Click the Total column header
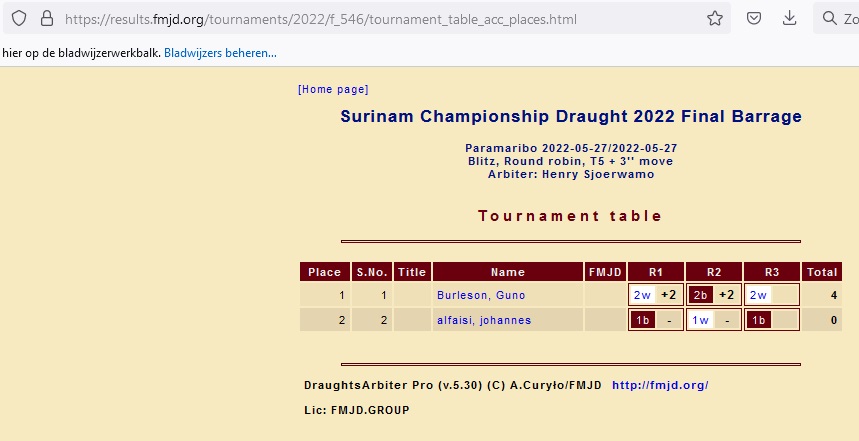This screenshot has height=441, width=859. tap(822, 272)
